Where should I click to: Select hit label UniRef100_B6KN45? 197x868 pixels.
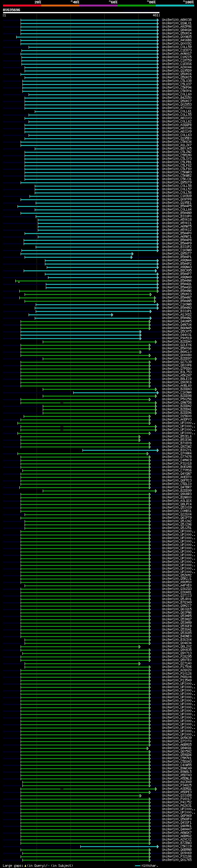(177, 328)
